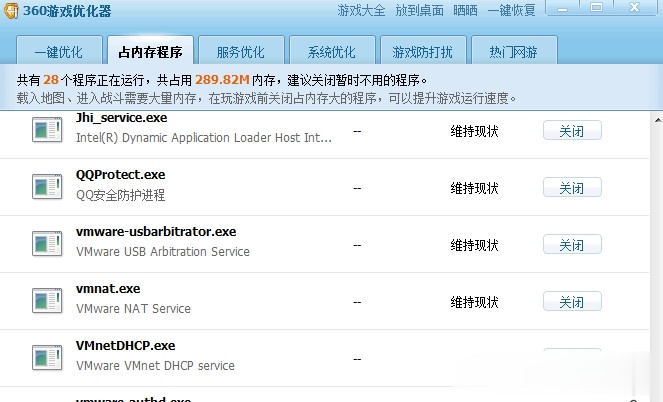663x402 pixels.
Task: Close vmware-usbarbitrator.exe with its 关闭 button
Action: pos(572,245)
